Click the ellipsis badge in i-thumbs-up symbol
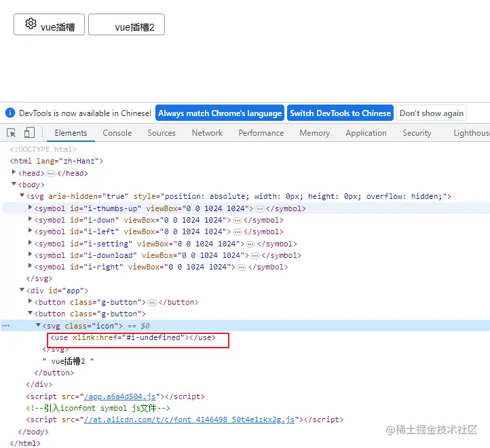 [260, 209]
